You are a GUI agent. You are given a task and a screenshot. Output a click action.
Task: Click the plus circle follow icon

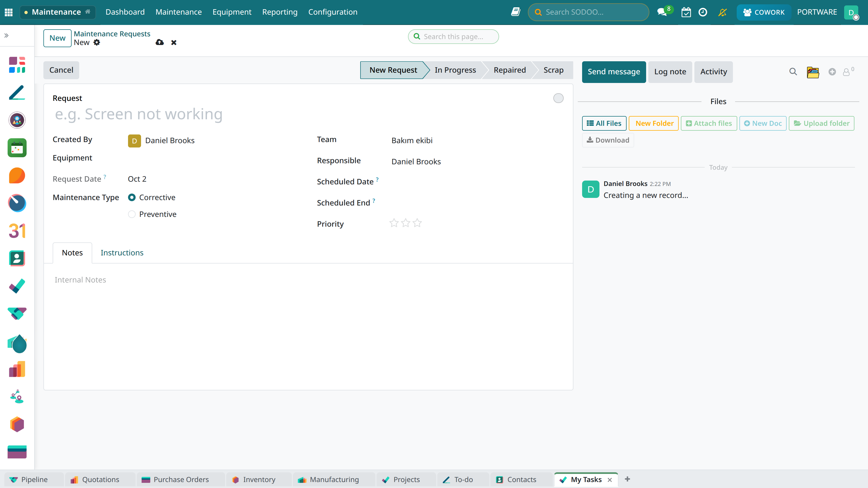pyautogui.click(x=832, y=72)
